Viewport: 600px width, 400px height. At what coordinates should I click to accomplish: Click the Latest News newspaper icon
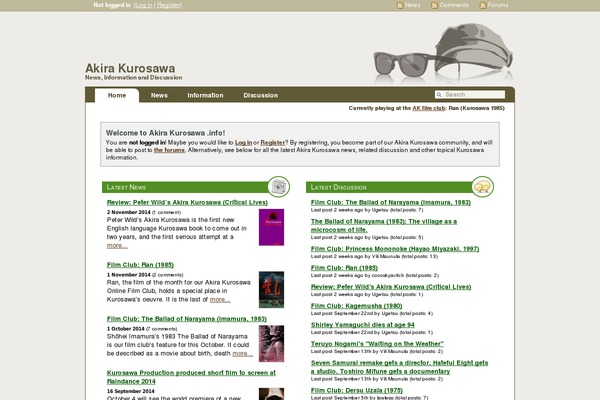pos(279,187)
